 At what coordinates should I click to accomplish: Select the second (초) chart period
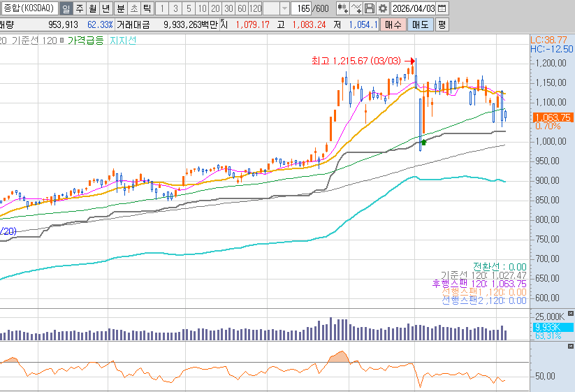[134, 8]
